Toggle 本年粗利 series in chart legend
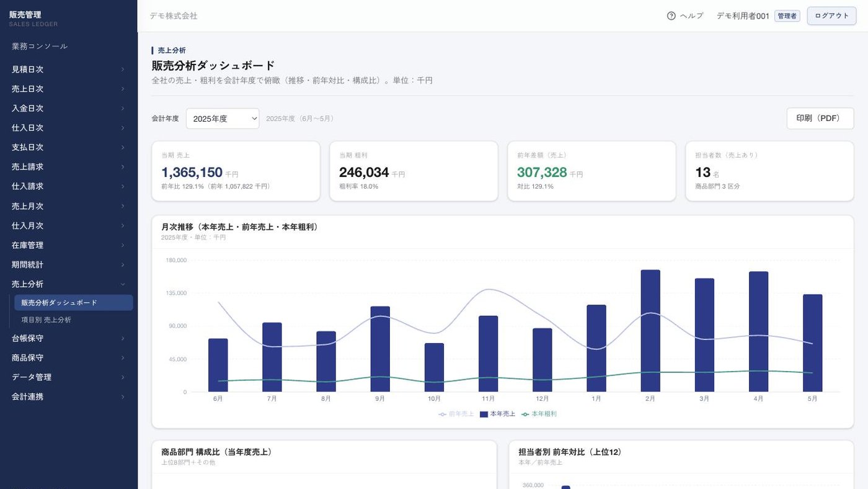 (539, 414)
